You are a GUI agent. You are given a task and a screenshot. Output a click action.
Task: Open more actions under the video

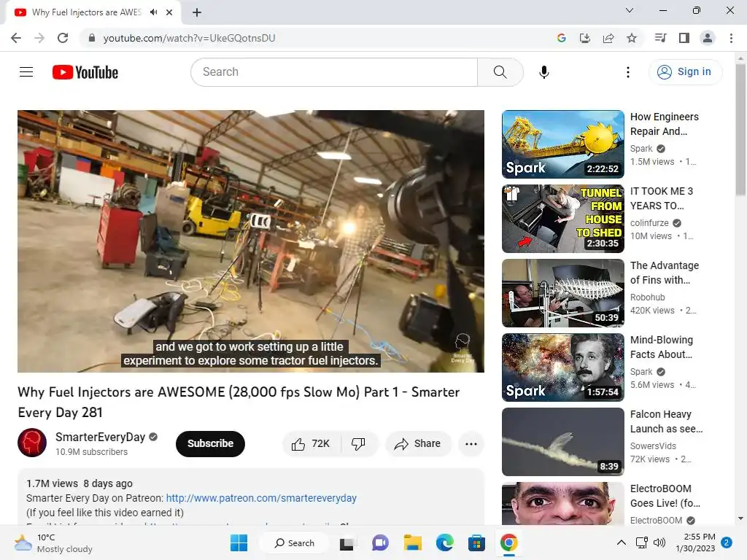click(x=471, y=444)
